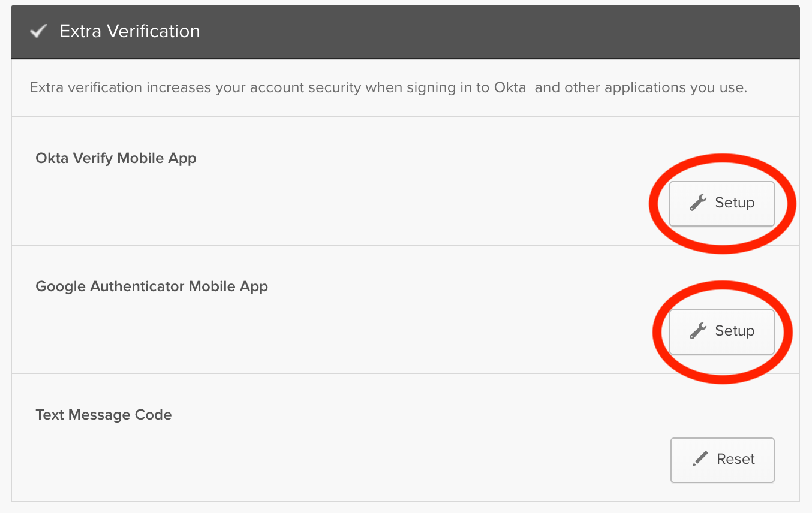812x513 pixels.
Task: Click the word "Reset" in Text Message row
Action: coord(736,460)
